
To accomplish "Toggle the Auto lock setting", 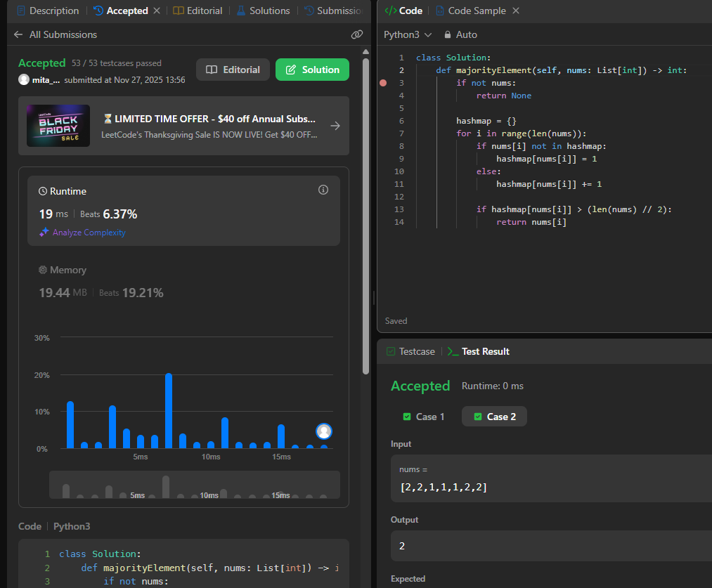I will [x=460, y=34].
